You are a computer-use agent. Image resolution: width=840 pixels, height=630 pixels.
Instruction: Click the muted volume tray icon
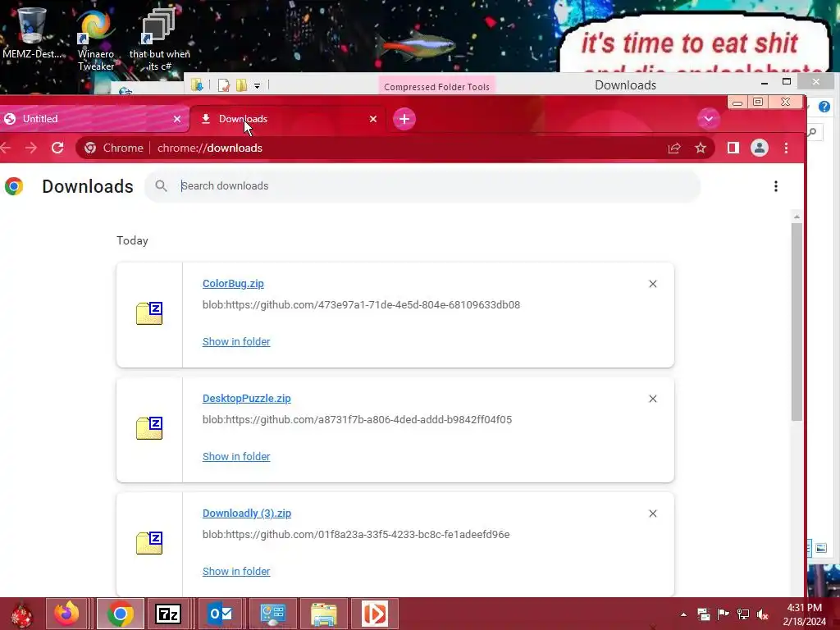pyautogui.click(x=762, y=614)
